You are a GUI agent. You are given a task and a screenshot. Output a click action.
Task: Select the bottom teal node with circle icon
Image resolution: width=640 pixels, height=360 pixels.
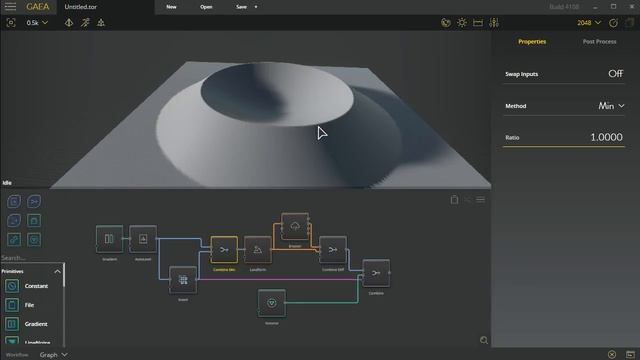(x=272, y=303)
